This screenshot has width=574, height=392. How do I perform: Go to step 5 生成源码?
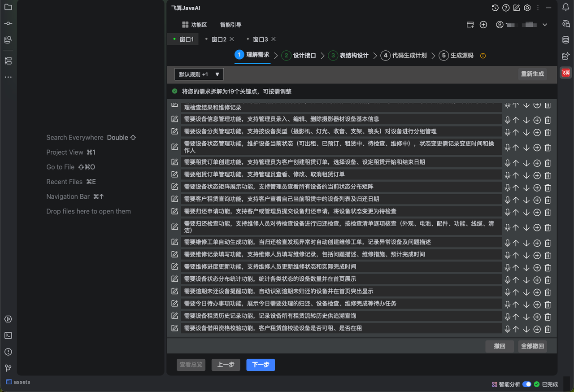coord(457,56)
